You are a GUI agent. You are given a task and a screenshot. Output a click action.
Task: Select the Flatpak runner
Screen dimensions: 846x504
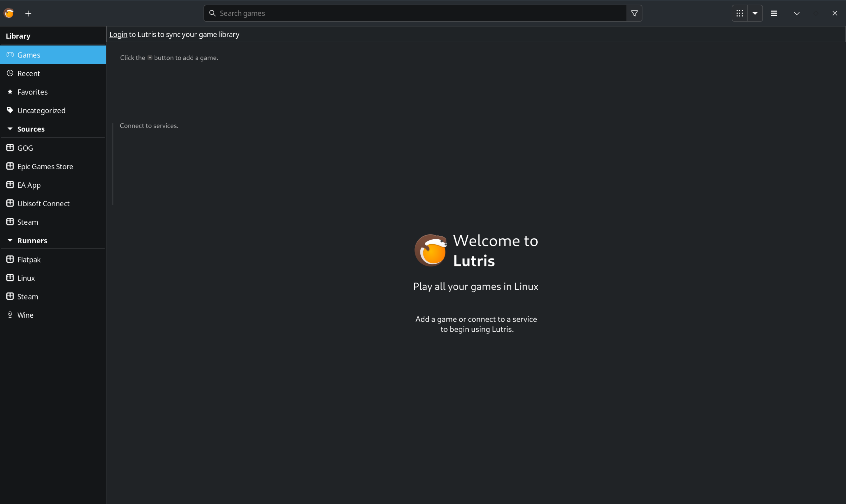tap(53, 259)
